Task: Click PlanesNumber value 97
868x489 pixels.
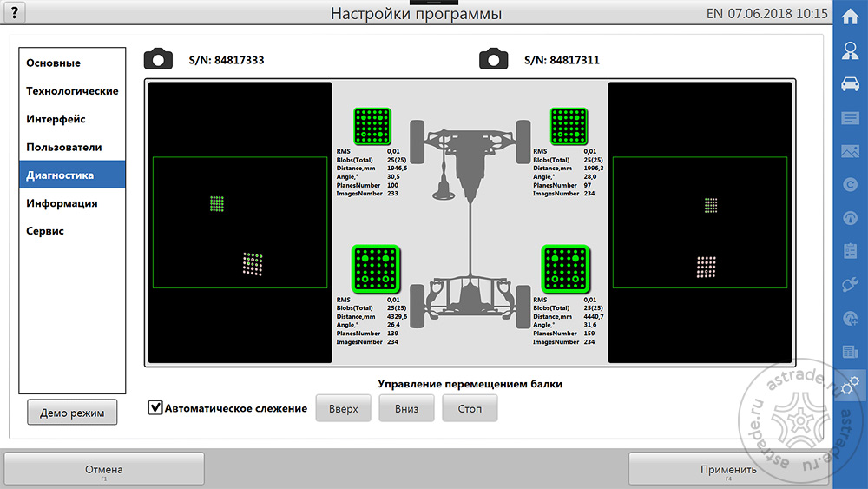Action: click(588, 186)
